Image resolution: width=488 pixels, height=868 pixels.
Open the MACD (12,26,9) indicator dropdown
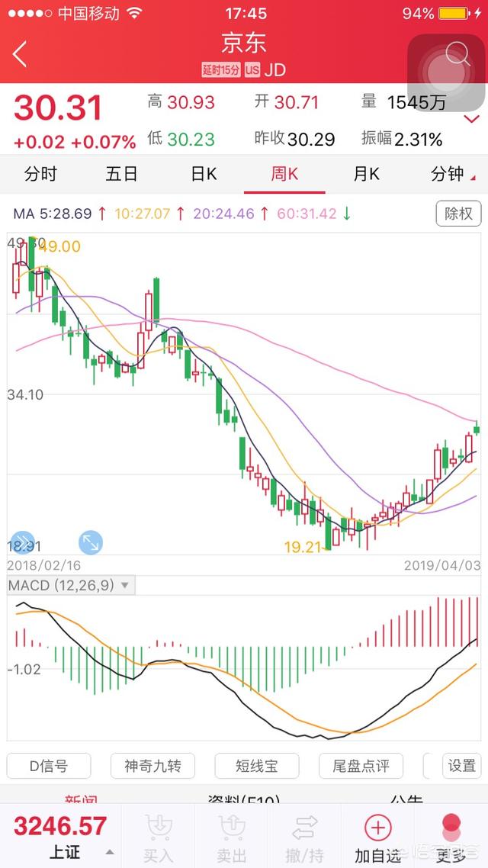(70, 585)
